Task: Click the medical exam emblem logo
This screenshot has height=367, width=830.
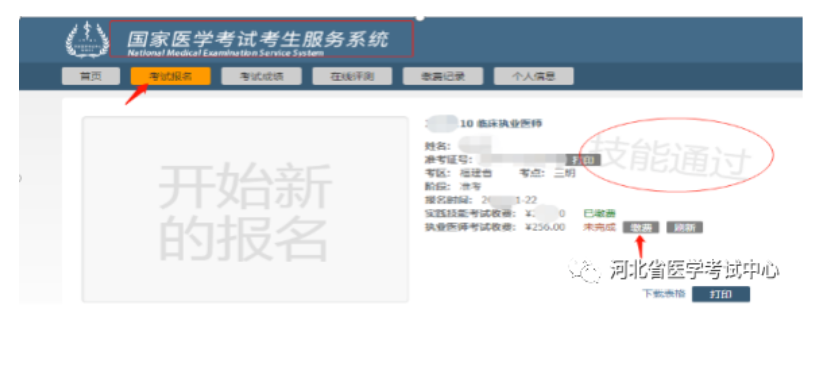Action: (x=87, y=40)
